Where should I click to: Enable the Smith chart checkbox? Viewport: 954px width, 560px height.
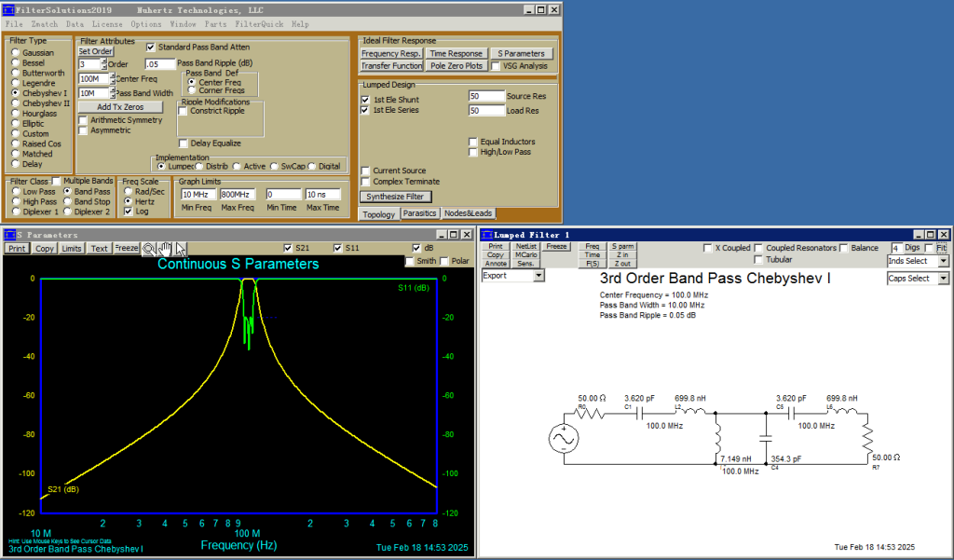click(410, 261)
